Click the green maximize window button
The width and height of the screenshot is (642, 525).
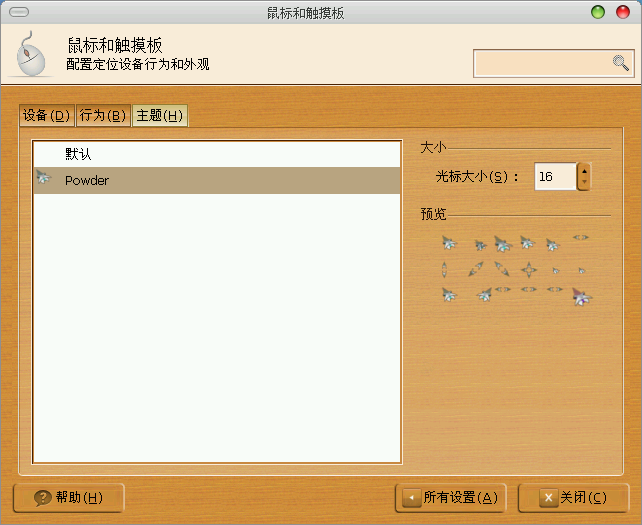(598, 12)
